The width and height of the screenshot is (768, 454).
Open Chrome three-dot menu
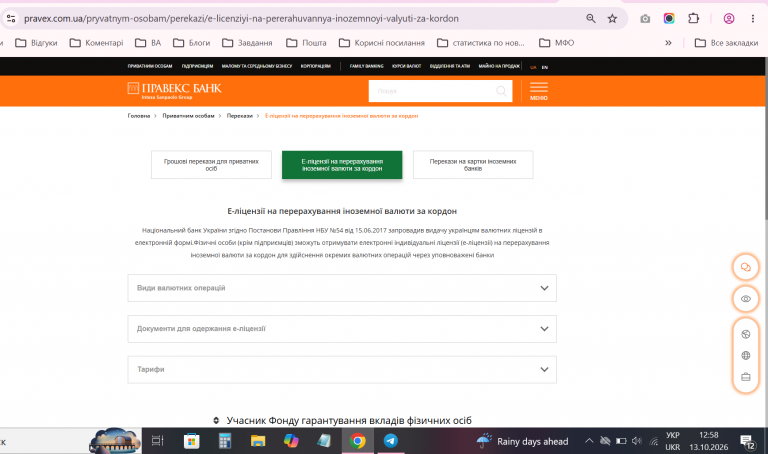click(x=753, y=19)
